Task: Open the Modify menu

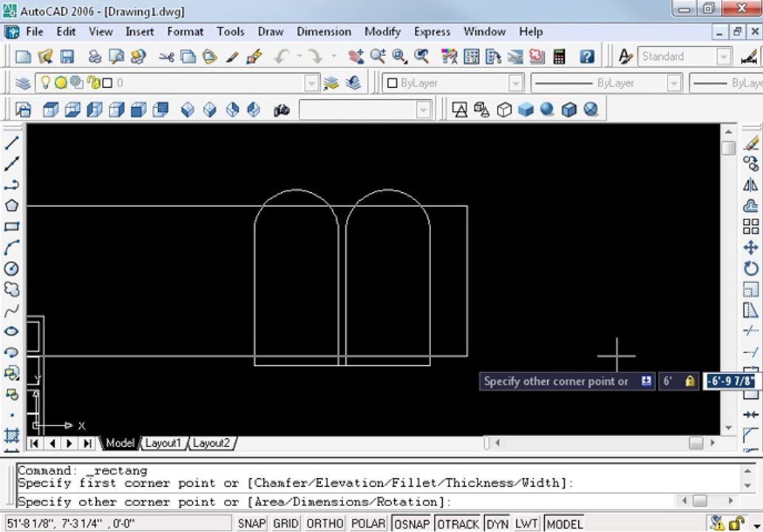Action: tap(382, 32)
